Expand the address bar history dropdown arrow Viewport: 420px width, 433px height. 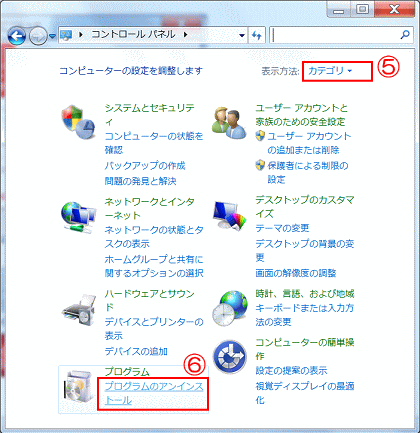click(242, 35)
